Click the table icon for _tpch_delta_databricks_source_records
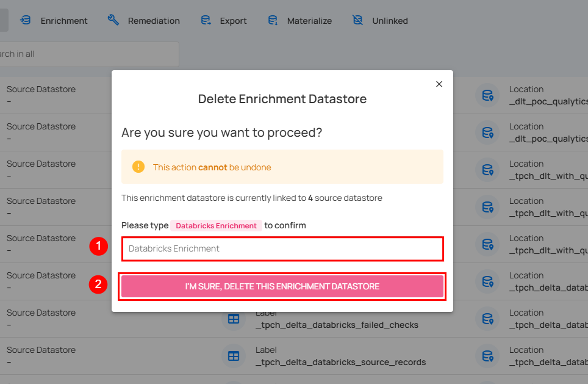The height and width of the screenshot is (384, 588). [x=233, y=356]
